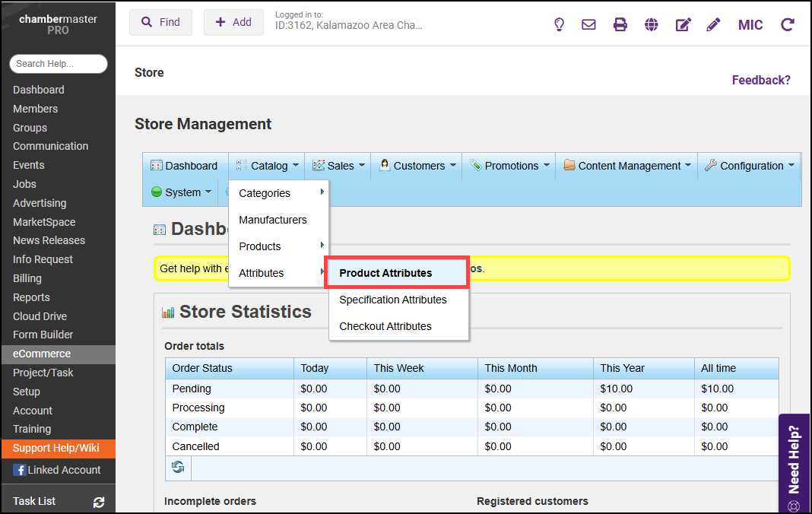Screen dimensions: 812x514
Task: Open Manufacturers in Catalog menu
Action: (273, 220)
